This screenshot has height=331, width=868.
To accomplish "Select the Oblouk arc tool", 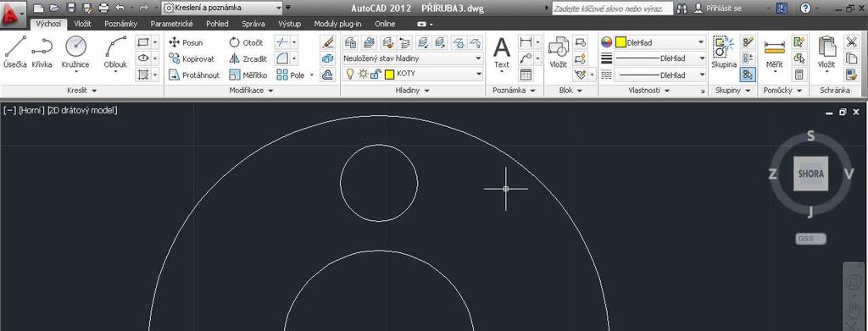I will (x=115, y=52).
